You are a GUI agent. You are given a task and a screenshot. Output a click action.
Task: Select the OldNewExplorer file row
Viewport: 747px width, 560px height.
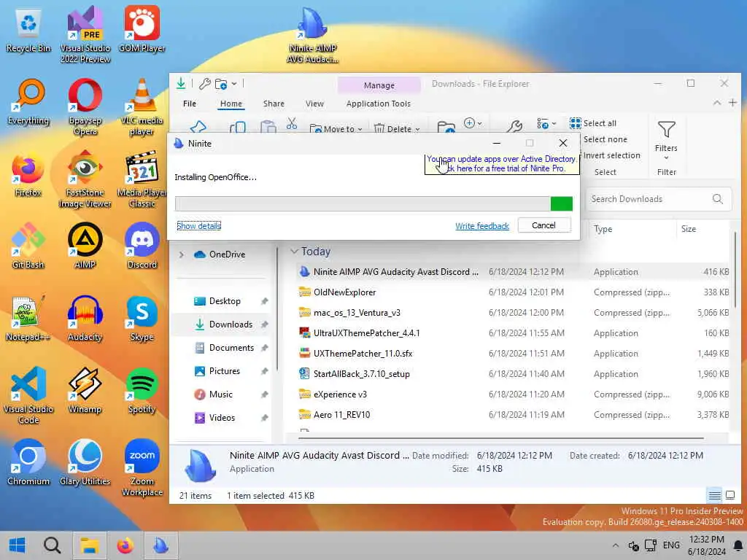513,292
